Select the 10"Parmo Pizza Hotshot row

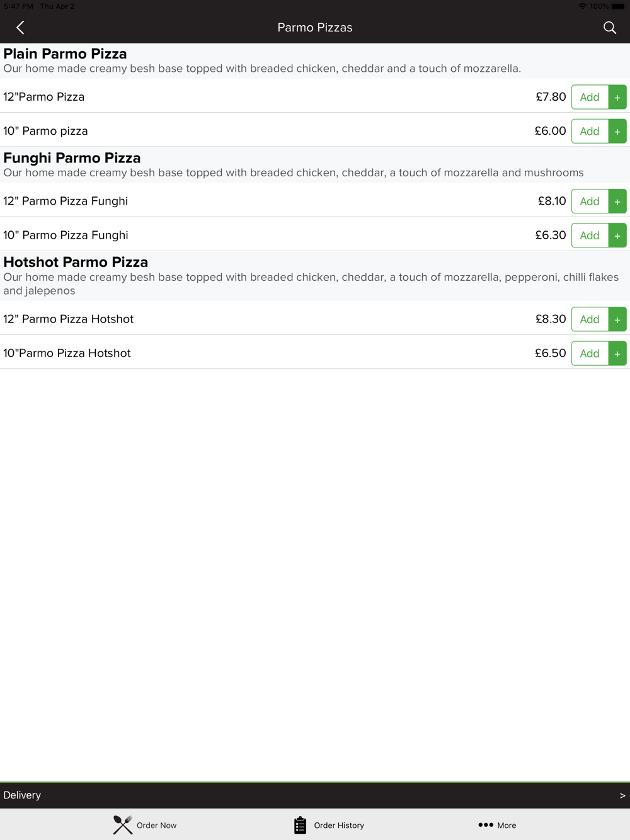[x=315, y=353]
